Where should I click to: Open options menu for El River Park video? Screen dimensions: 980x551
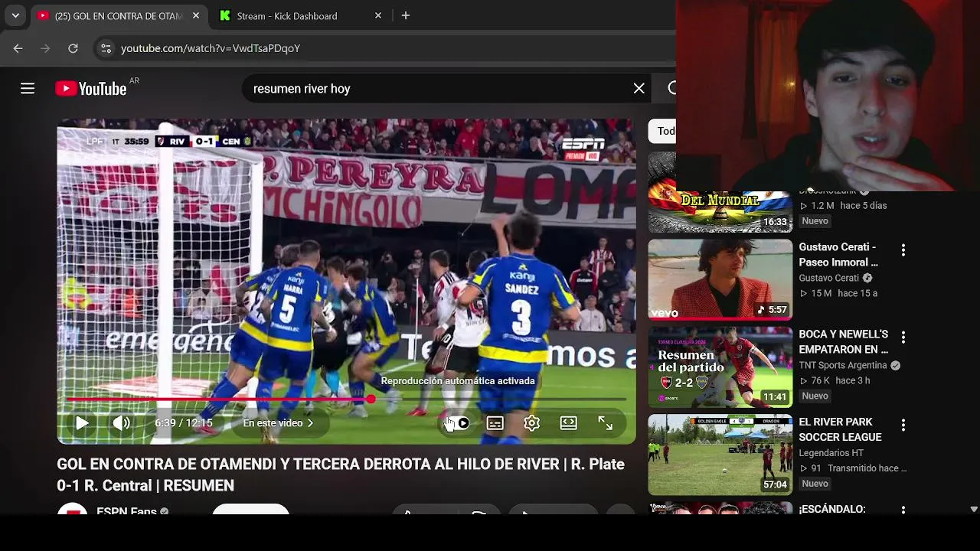click(903, 425)
